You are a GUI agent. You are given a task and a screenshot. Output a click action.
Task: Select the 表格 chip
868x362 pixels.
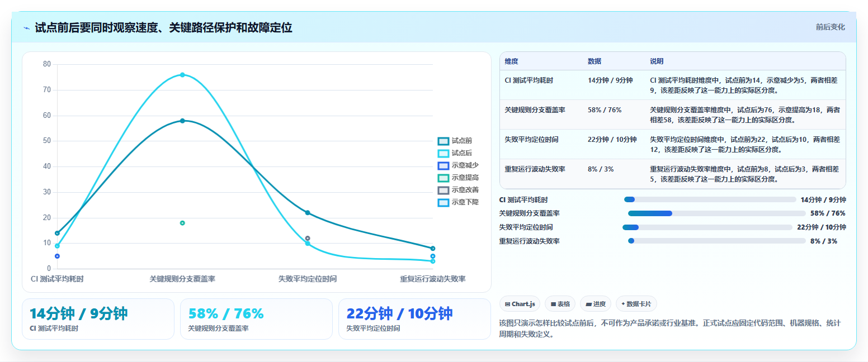(560, 304)
